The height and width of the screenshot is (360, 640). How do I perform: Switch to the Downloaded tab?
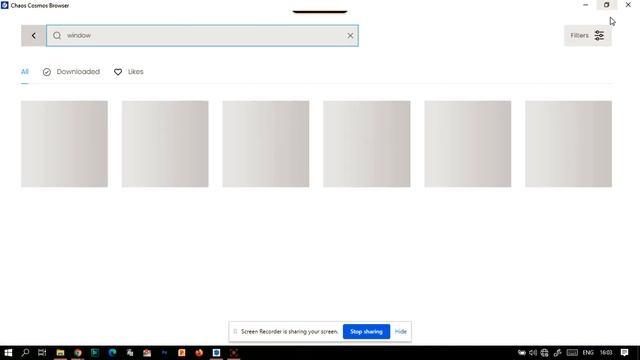tap(71, 72)
